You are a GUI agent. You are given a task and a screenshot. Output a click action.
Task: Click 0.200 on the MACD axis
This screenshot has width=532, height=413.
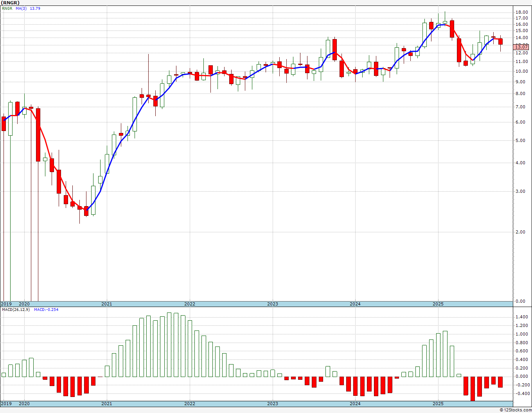pos(521,368)
